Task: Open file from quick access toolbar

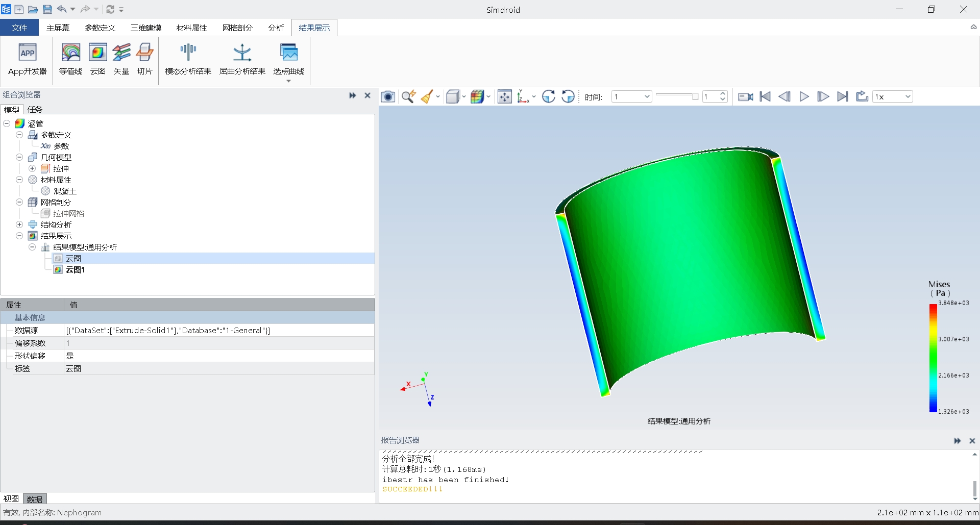Action: (33, 9)
